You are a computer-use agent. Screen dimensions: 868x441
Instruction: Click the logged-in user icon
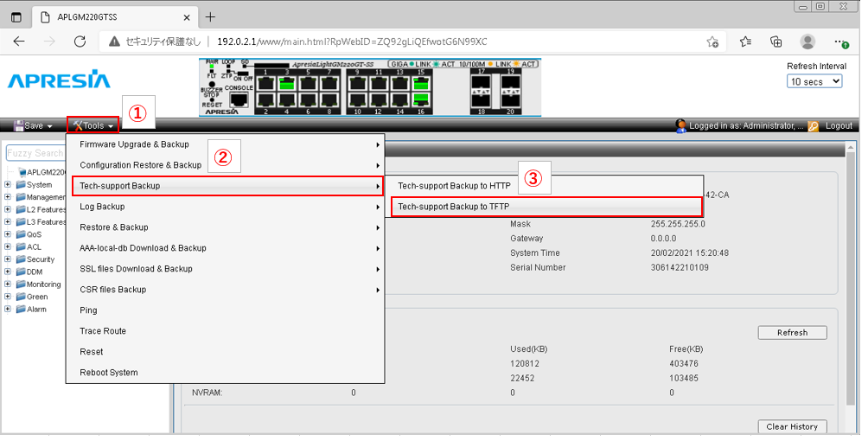tap(681, 125)
